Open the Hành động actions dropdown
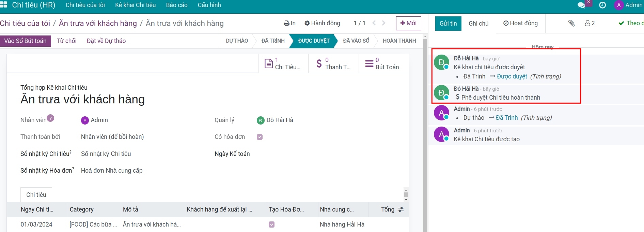The height and width of the screenshot is (232, 644). tap(322, 23)
